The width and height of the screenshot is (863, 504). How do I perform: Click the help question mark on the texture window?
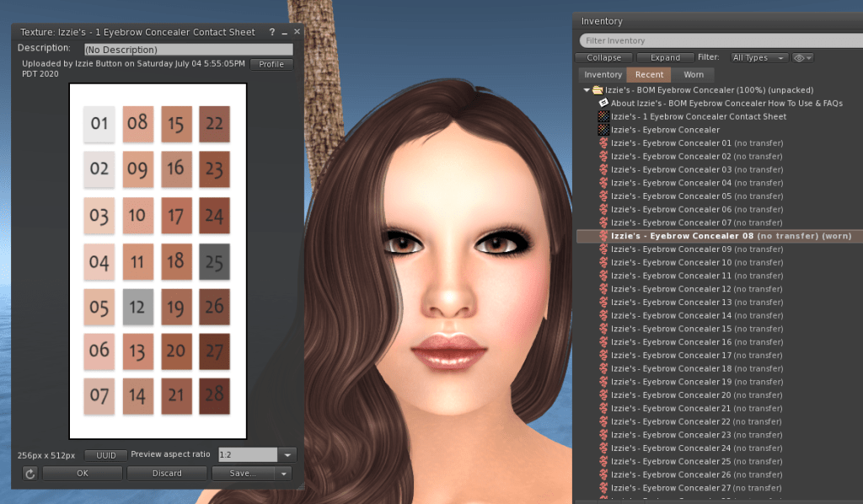coord(271,31)
